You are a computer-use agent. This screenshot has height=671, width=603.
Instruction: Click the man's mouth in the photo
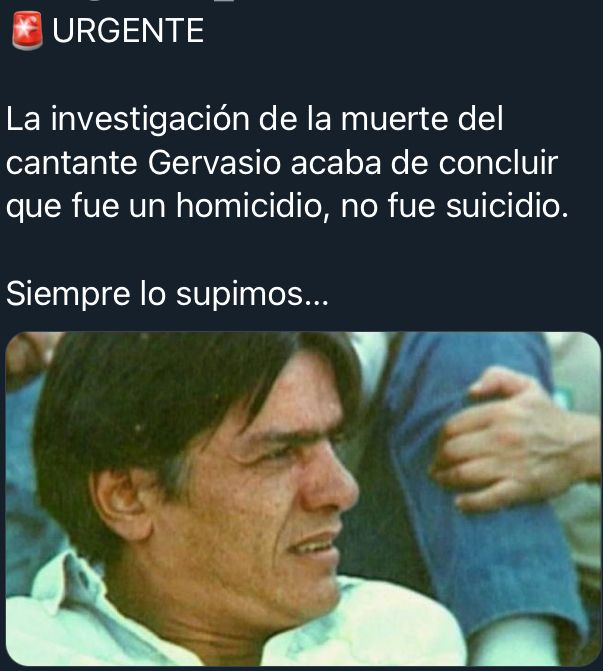click(x=315, y=548)
